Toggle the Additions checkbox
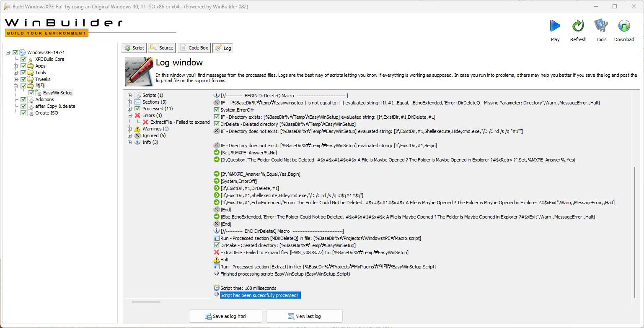 pyautogui.click(x=23, y=99)
